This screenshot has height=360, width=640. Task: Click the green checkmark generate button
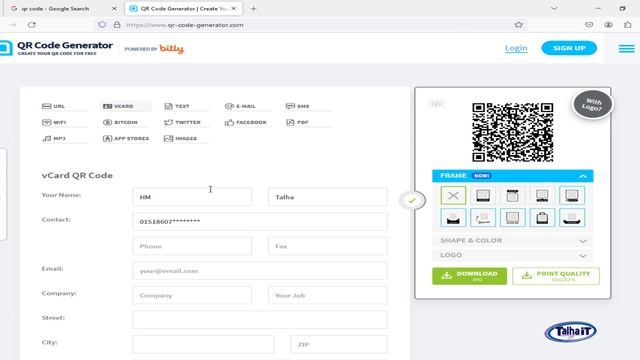click(412, 200)
